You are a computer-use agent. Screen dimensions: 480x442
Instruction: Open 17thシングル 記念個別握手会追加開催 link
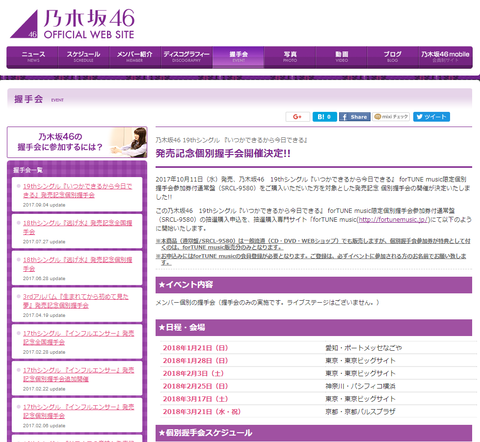pos(78,374)
